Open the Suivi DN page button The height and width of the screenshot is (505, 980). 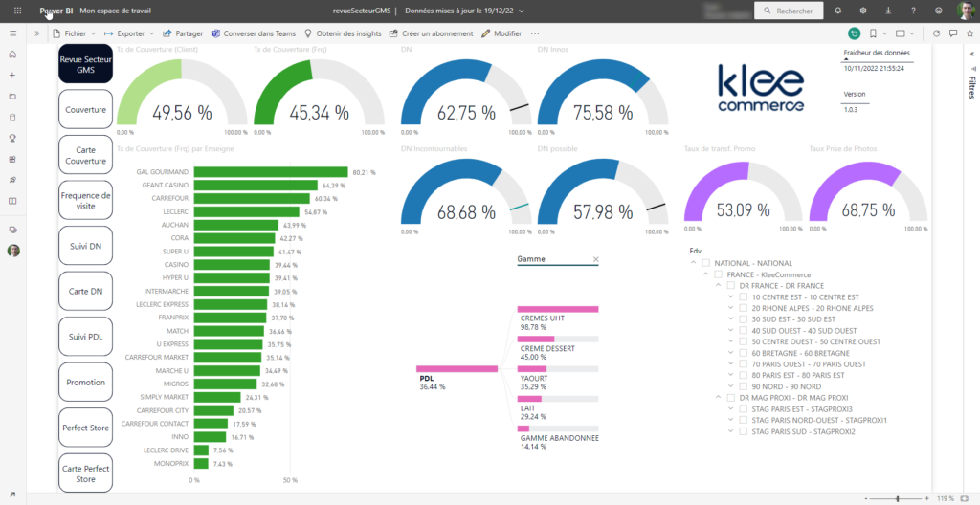pos(85,246)
